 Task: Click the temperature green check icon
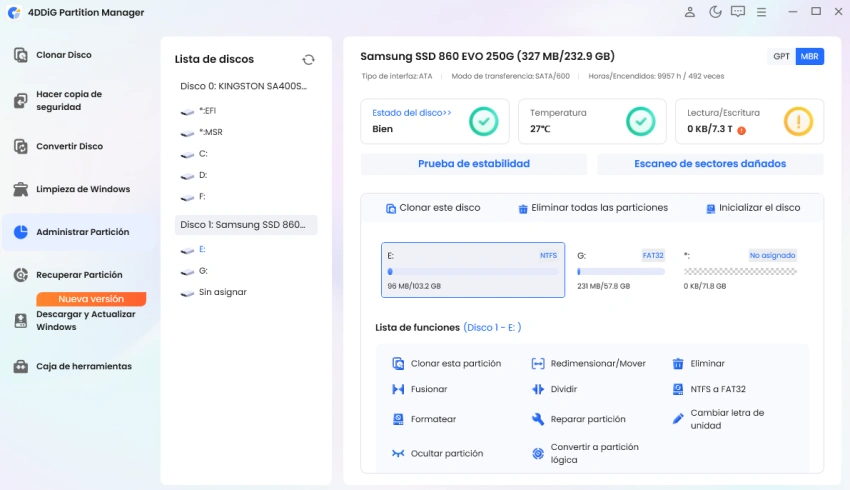point(641,121)
